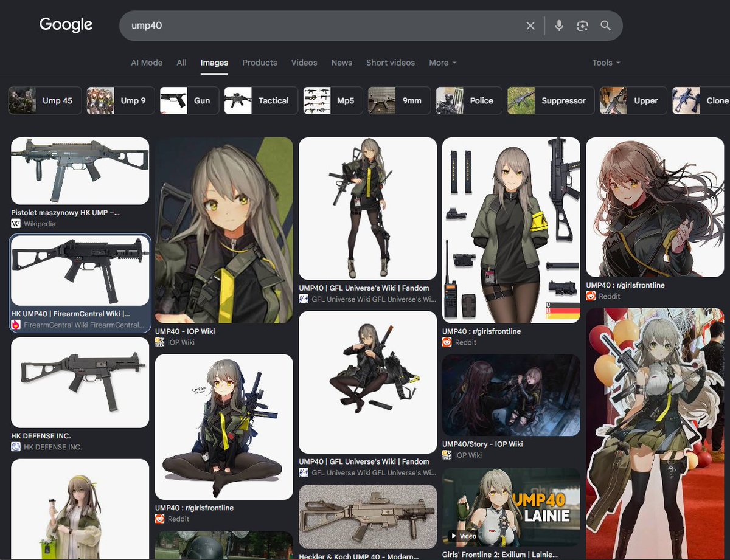Click the Video badge on Lainie thumbnail
This screenshot has height=560, width=730.
click(463, 536)
